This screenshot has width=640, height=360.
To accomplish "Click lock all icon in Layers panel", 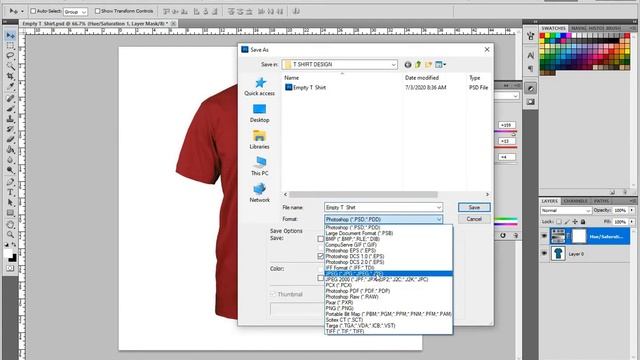I will point(583,222).
